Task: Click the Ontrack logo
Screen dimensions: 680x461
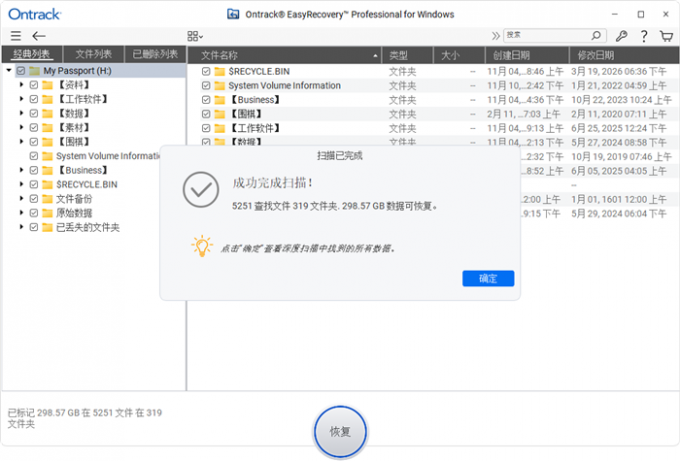Action: 35,14
